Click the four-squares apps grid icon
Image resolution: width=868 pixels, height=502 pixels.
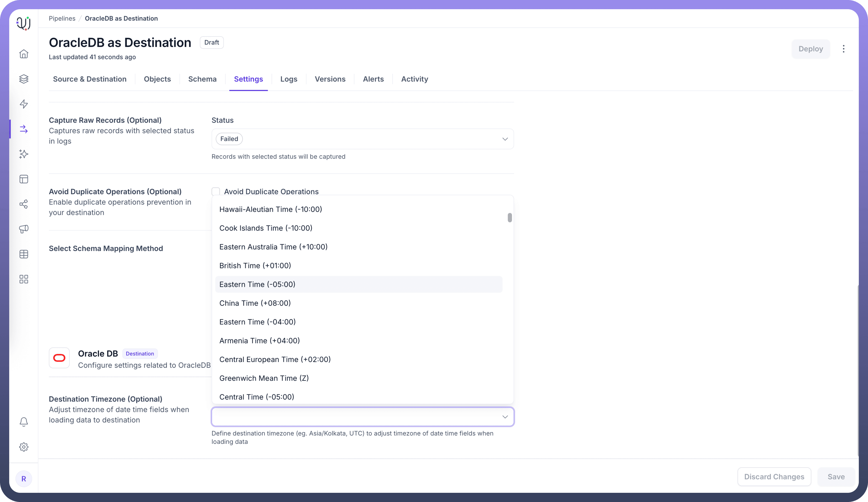[x=24, y=279]
